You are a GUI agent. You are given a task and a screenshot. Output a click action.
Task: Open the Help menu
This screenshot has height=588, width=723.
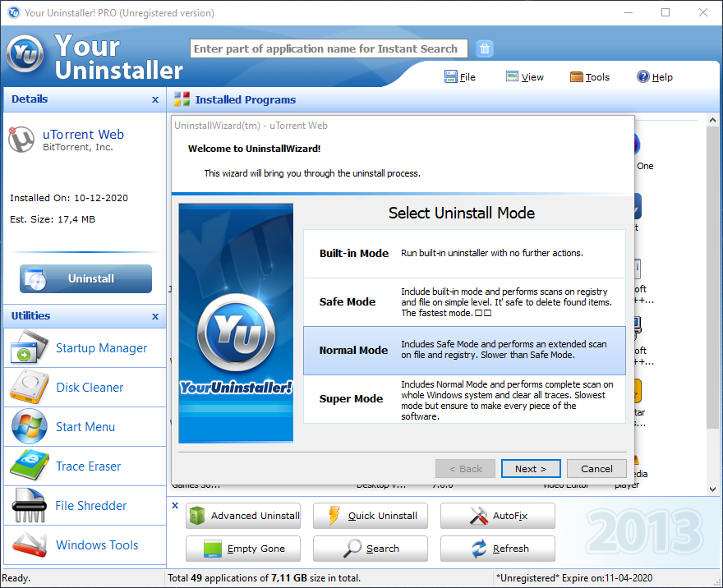(x=655, y=77)
